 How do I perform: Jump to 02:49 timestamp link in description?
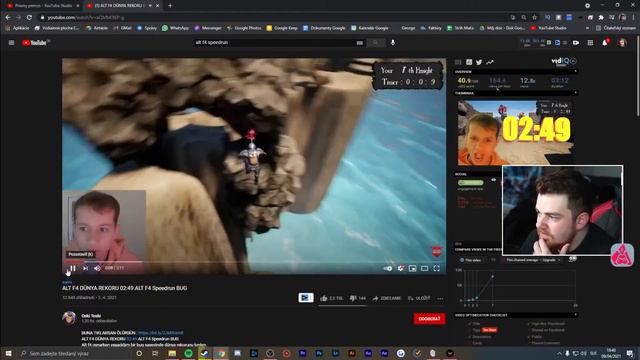point(131,339)
